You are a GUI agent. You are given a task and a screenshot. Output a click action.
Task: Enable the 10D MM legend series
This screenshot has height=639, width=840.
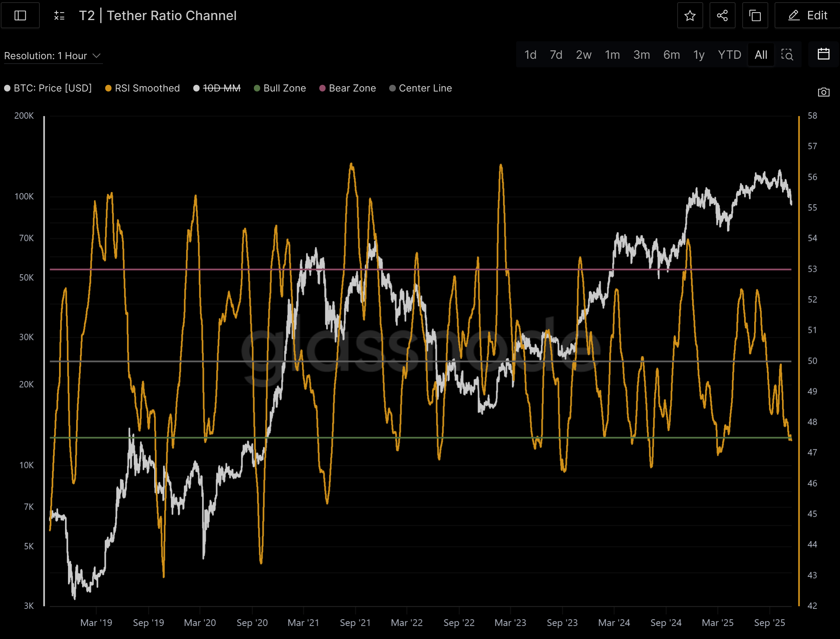tap(221, 88)
